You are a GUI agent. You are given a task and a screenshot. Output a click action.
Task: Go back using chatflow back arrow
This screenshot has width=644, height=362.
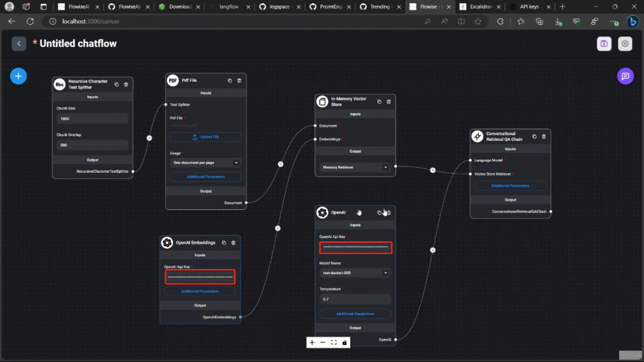tap(19, 43)
